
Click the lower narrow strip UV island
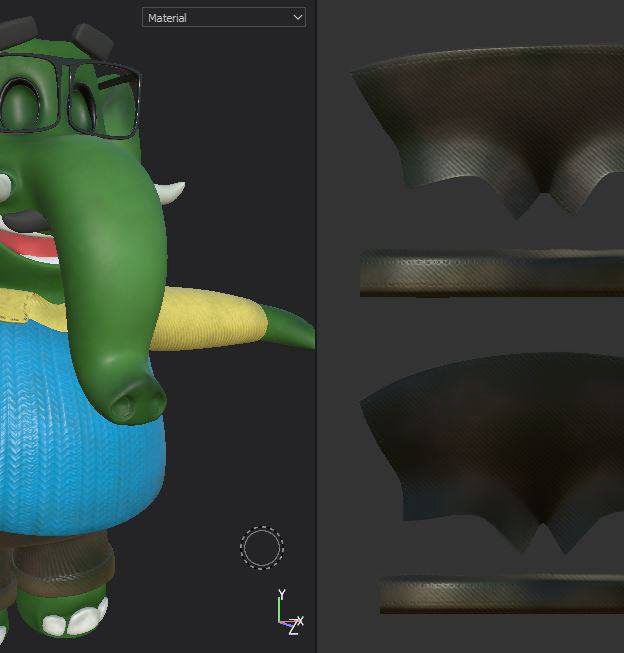point(502,594)
